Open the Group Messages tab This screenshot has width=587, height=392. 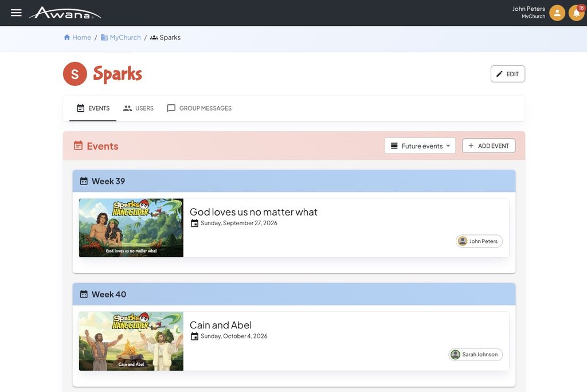[x=199, y=108]
